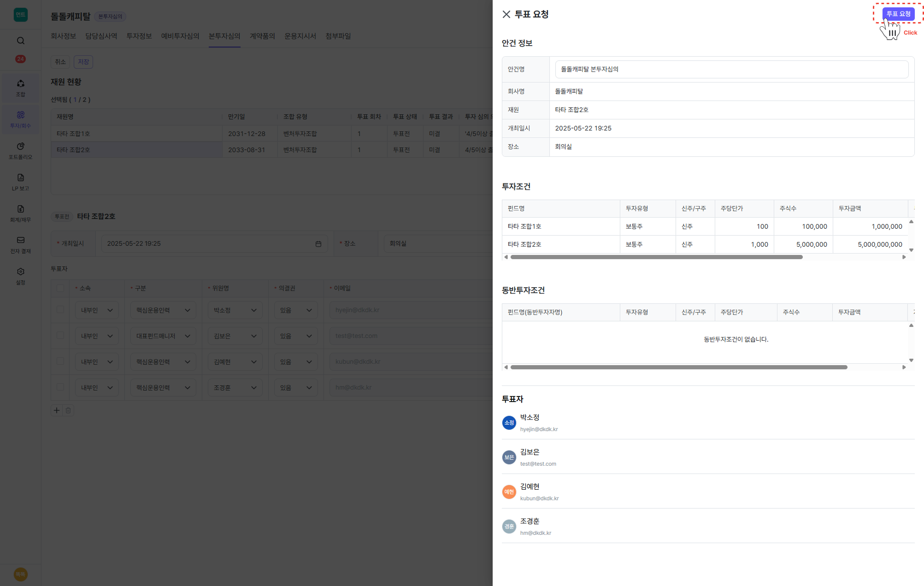Open the 포트폴리오 sidebar menu
This screenshot has width=924, height=586.
21,151
